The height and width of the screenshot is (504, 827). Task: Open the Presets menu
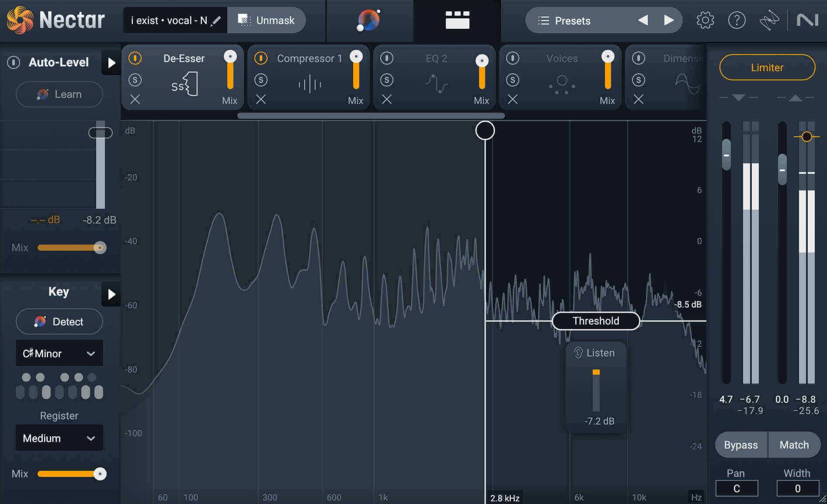click(564, 21)
